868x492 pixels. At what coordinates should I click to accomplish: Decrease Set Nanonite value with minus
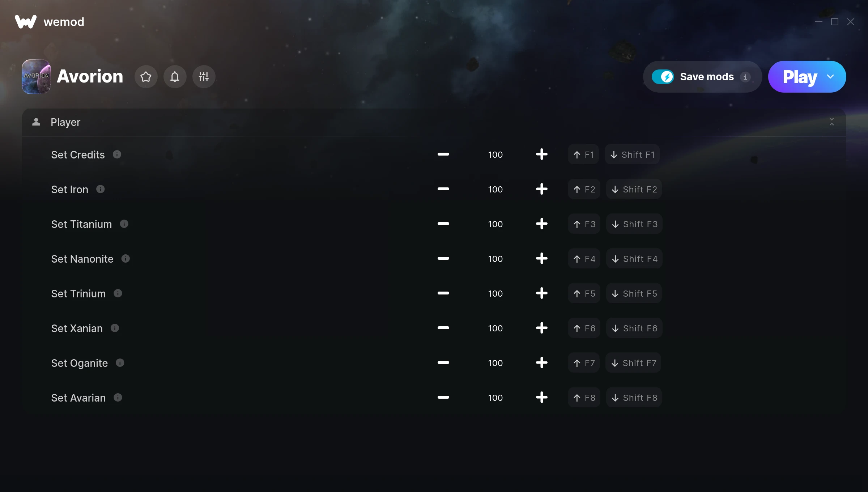pos(443,259)
